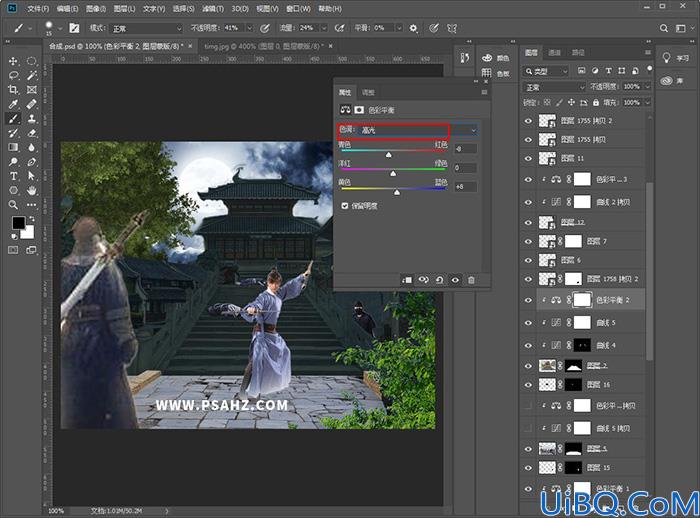Image resolution: width=700 pixels, height=518 pixels.
Task: Select the Elliptical Marquee tool
Action: coord(31,61)
